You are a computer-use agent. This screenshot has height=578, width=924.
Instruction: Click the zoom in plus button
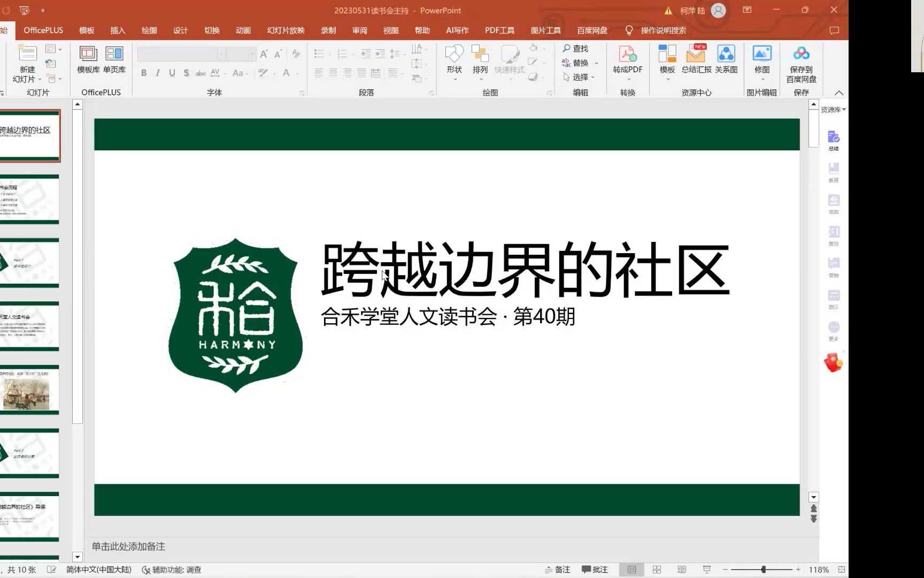coord(798,569)
